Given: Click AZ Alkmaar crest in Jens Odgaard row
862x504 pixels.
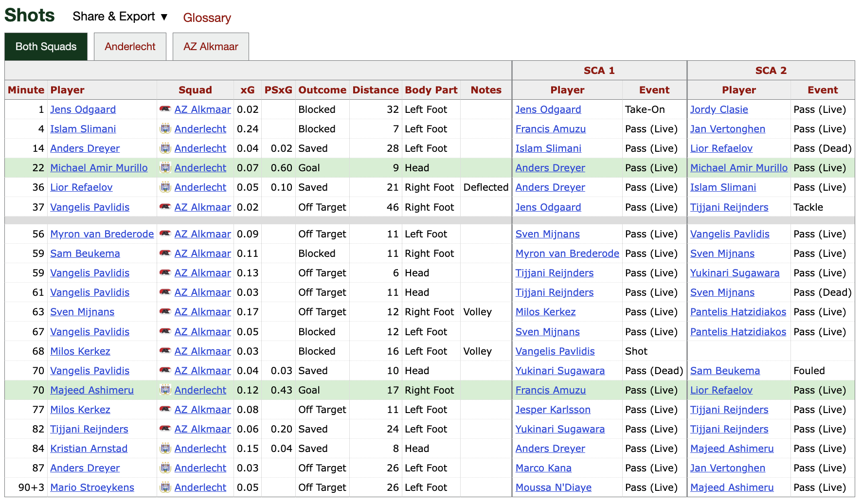Looking at the screenshot, I should click(165, 109).
